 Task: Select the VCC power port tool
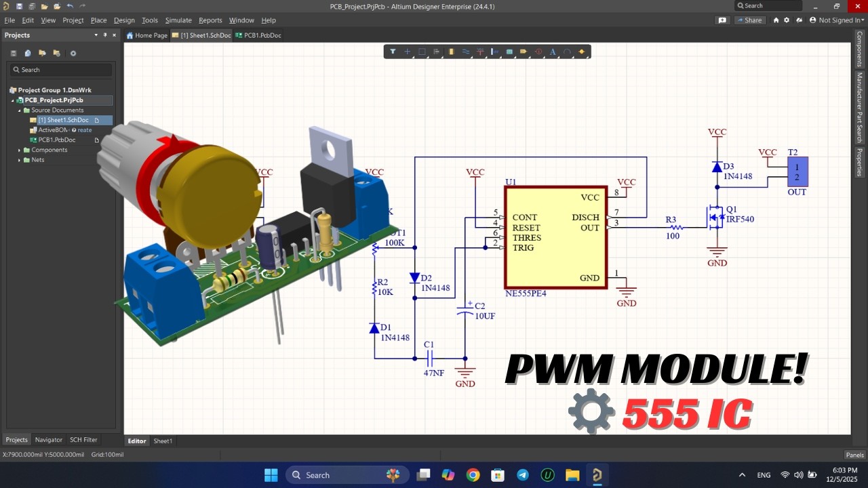[x=480, y=52]
